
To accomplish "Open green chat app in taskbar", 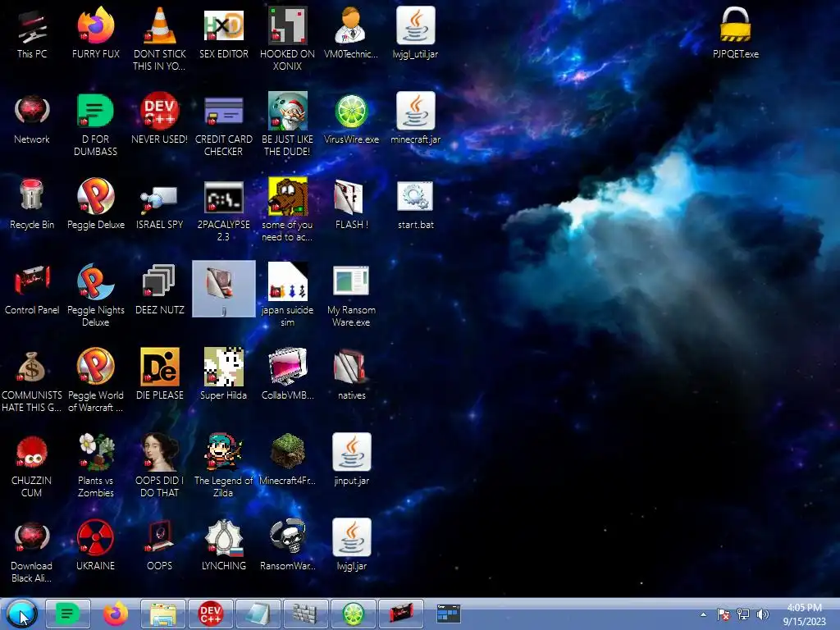I will (67, 614).
